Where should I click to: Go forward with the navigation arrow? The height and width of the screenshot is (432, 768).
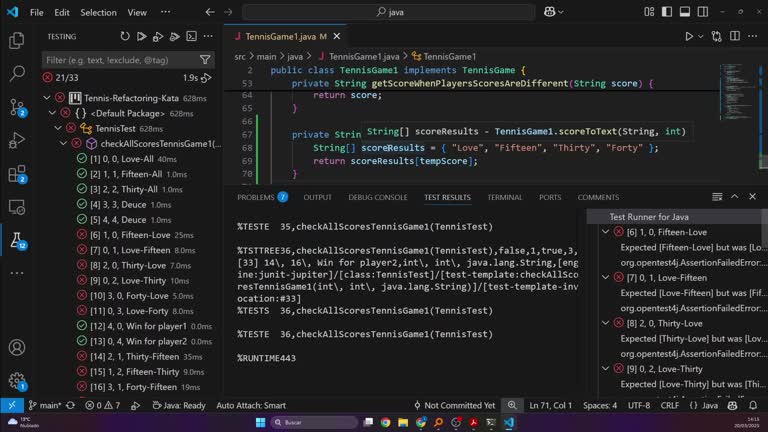coord(228,12)
